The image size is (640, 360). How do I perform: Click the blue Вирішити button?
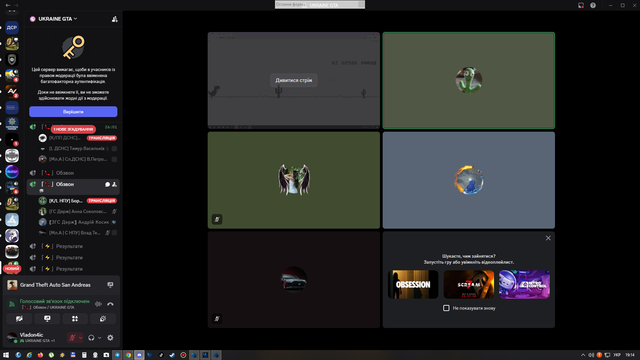pos(73,111)
